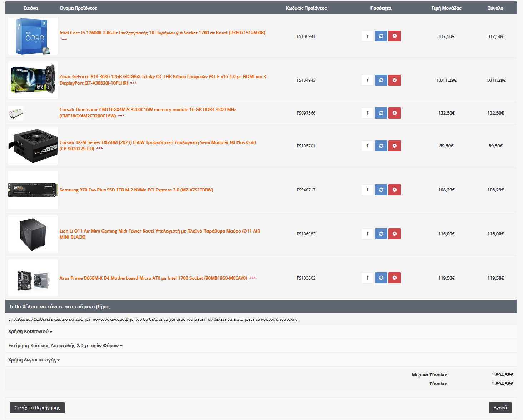
Task: Update quantity for Intel Core i5-12600K row
Action: pyautogui.click(x=381, y=36)
